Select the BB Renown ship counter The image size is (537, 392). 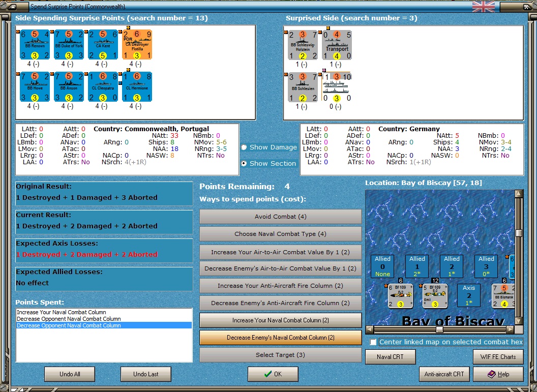click(x=35, y=45)
